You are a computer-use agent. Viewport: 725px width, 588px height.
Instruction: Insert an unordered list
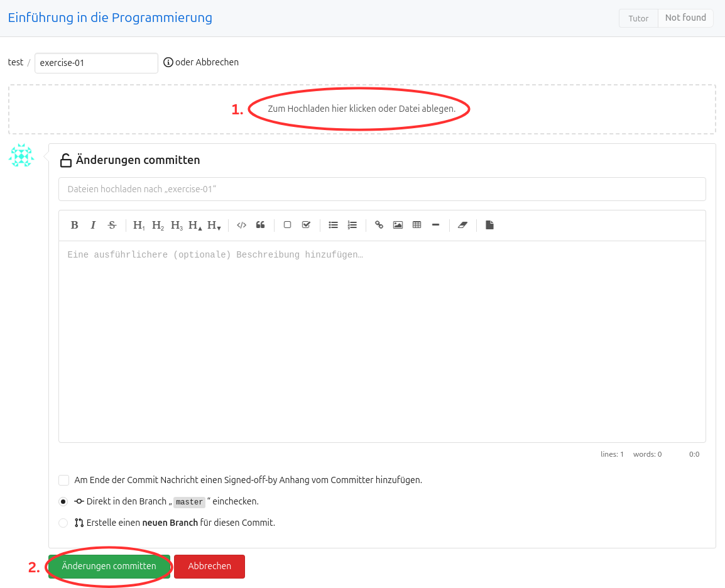tap(333, 224)
